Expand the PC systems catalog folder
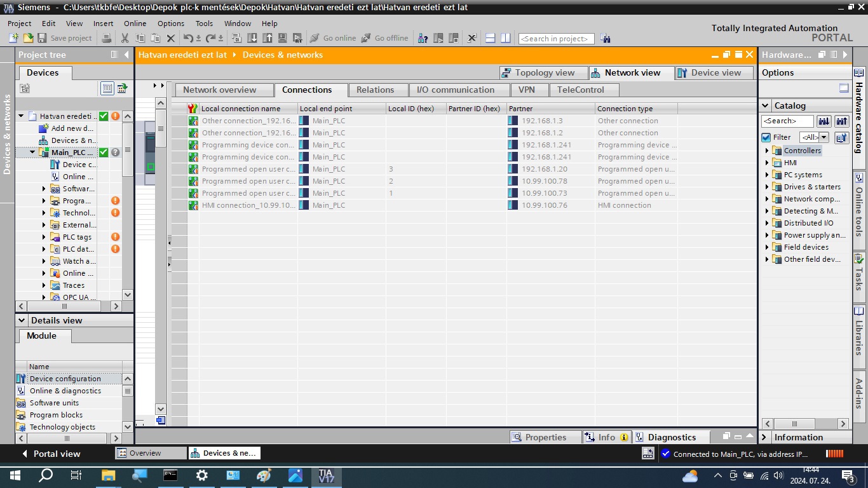The width and height of the screenshot is (868, 488). 768,175
